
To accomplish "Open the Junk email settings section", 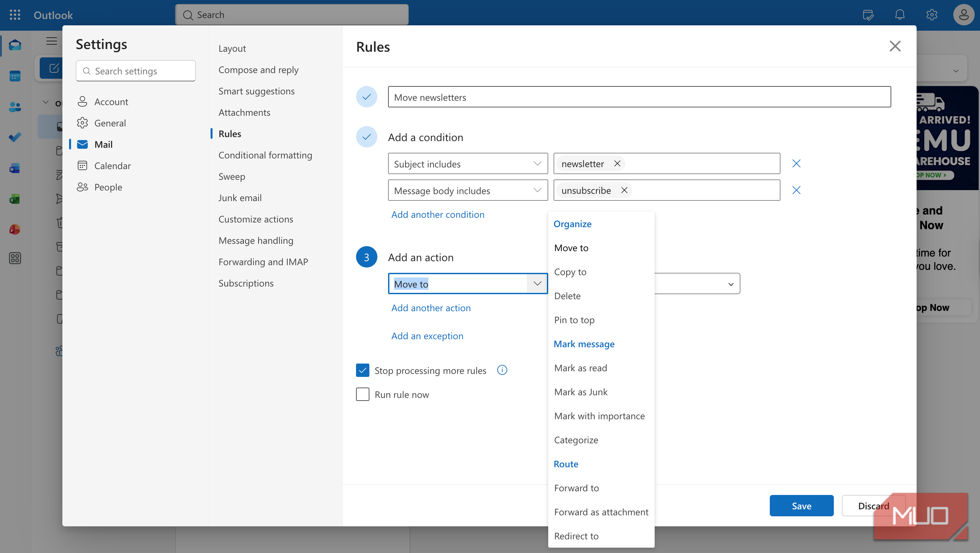I will click(x=240, y=198).
